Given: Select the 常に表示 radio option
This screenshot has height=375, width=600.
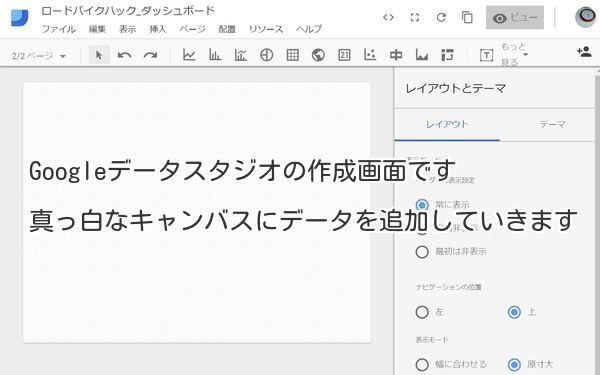Looking at the screenshot, I should pos(422,205).
